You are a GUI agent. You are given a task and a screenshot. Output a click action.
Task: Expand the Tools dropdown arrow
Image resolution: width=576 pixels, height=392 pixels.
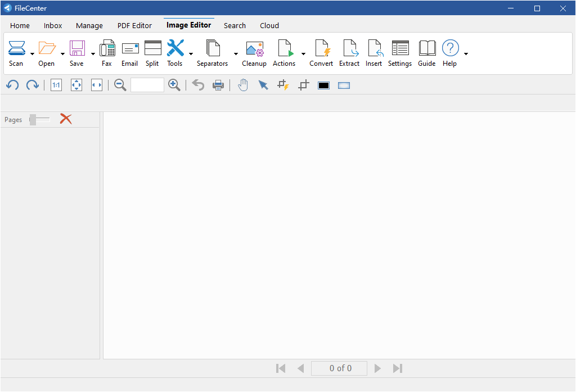click(191, 54)
